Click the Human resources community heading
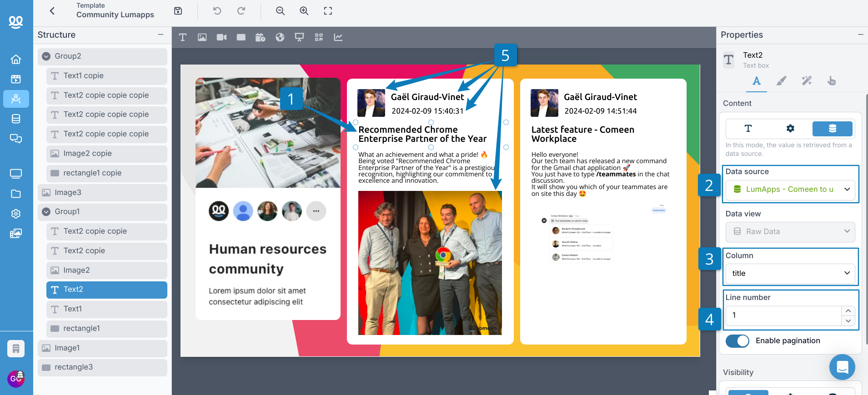Image resolution: width=868 pixels, height=395 pixels. click(x=268, y=259)
